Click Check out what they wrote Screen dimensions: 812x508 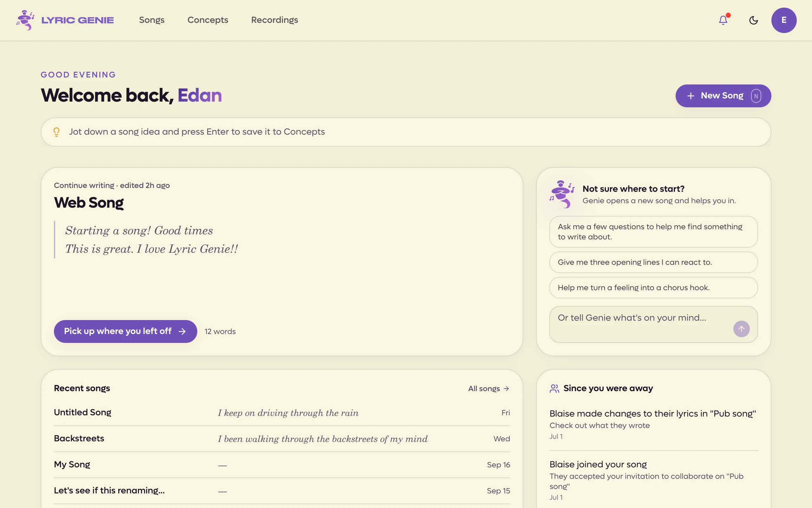599,426
